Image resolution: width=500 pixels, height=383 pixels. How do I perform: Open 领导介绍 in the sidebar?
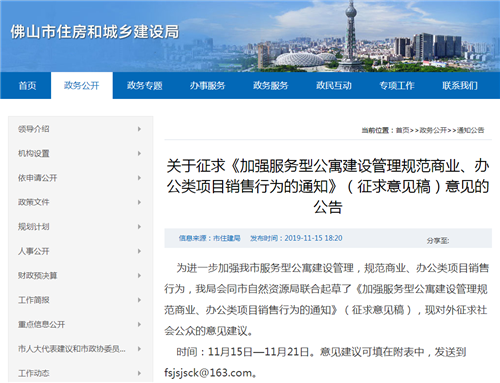tap(34, 129)
